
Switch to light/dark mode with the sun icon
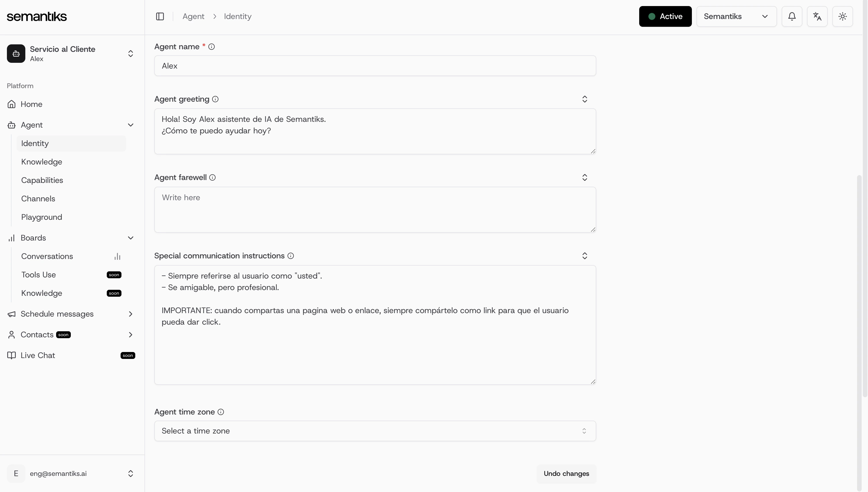point(842,16)
